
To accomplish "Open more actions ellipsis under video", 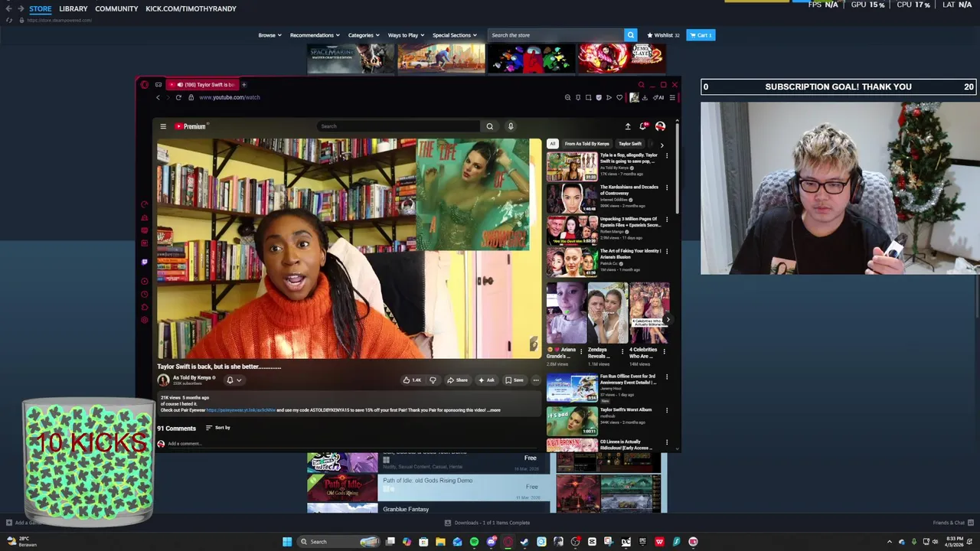I will pos(536,380).
